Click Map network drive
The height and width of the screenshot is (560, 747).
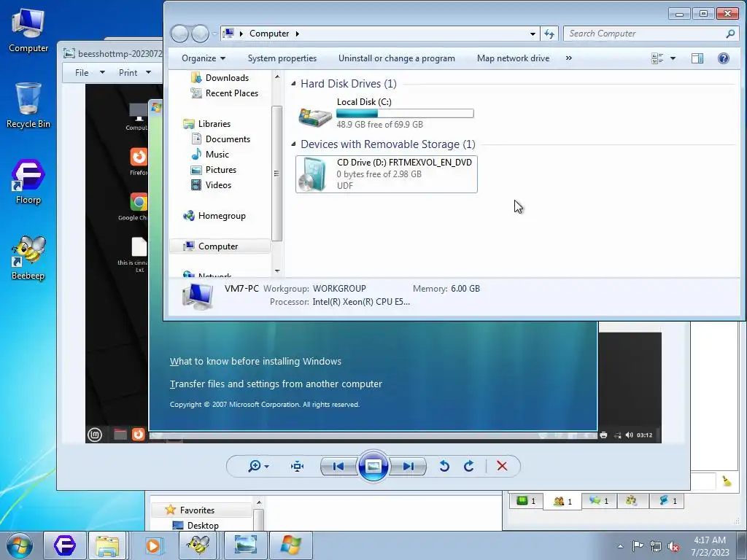tap(513, 58)
